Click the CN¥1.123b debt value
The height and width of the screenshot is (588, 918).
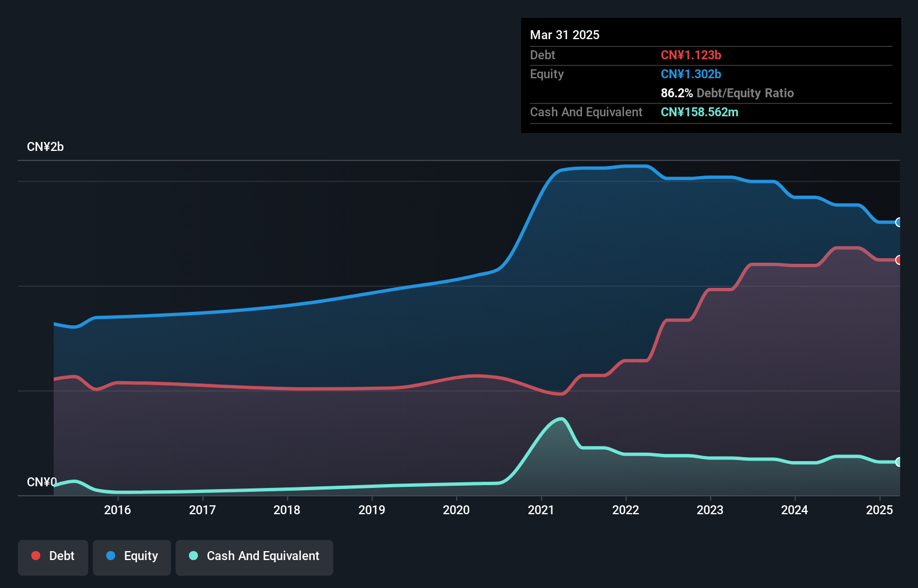(691, 55)
